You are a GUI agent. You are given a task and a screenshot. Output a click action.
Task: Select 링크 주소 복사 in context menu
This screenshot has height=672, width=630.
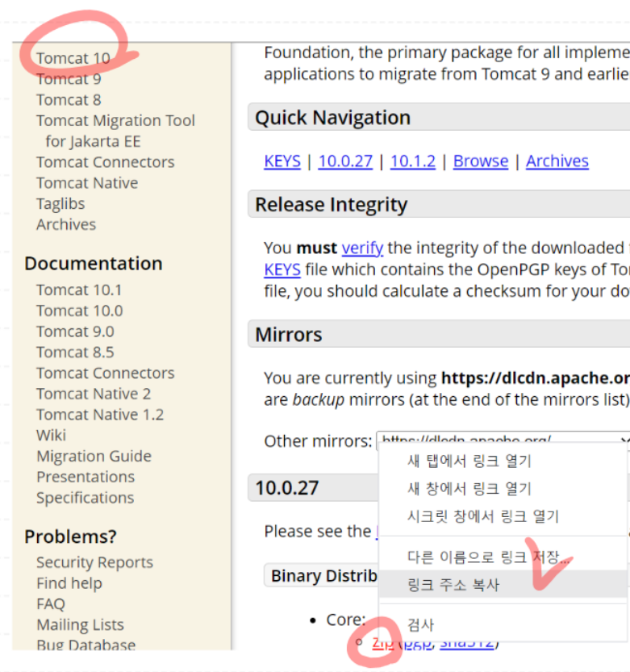pos(503,585)
